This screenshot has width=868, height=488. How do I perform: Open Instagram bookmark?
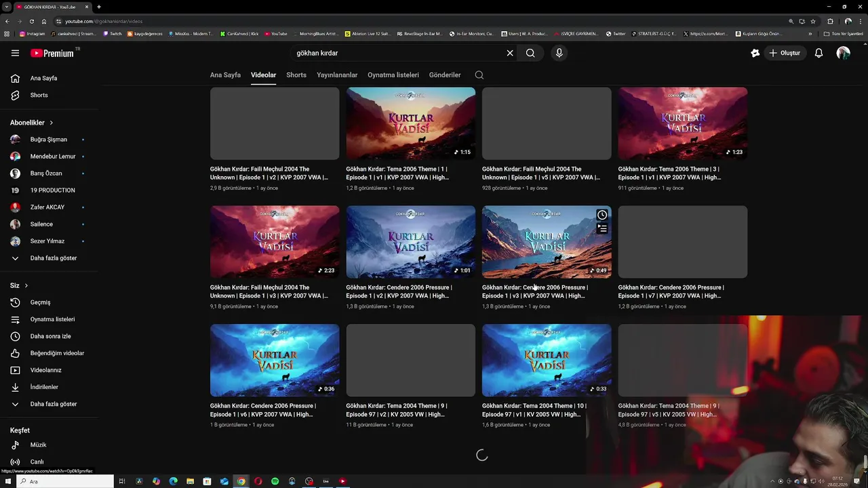pyautogui.click(x=33, y=33)
